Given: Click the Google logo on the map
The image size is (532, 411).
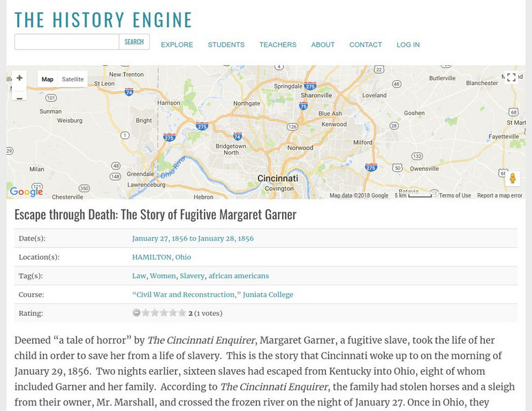Looking at the screenshot, I should tap(27, 192).
